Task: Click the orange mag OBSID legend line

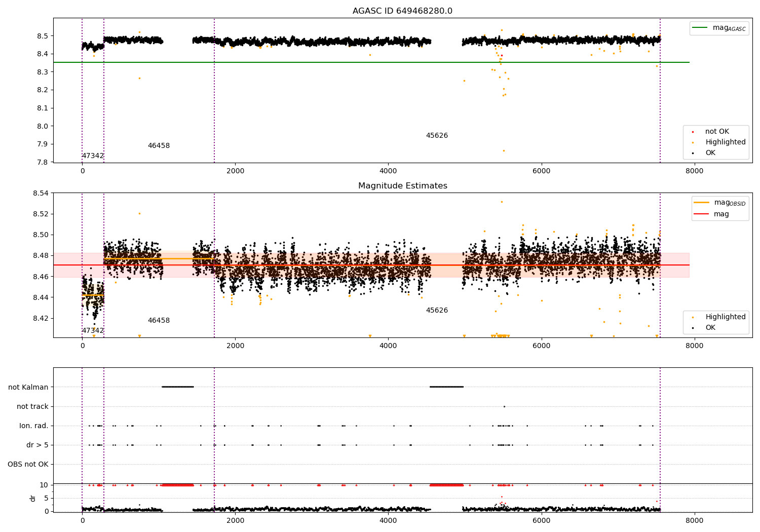Action: coord(702,203)
